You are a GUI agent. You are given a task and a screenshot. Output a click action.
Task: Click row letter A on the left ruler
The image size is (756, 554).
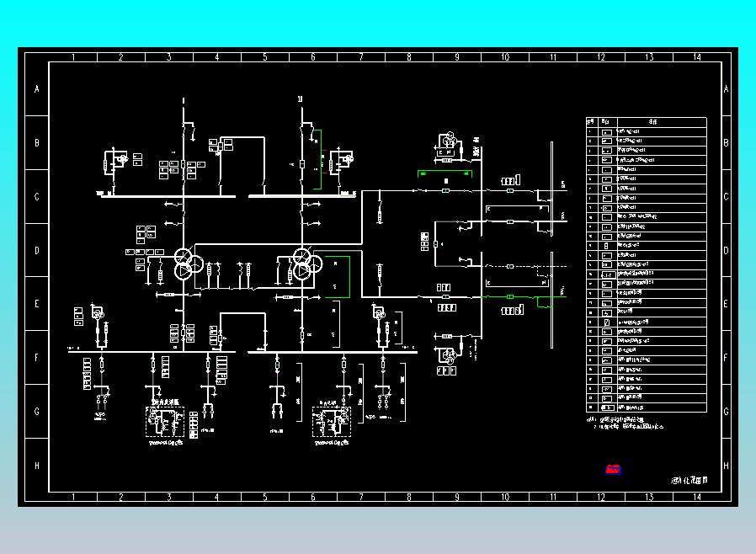37,89
